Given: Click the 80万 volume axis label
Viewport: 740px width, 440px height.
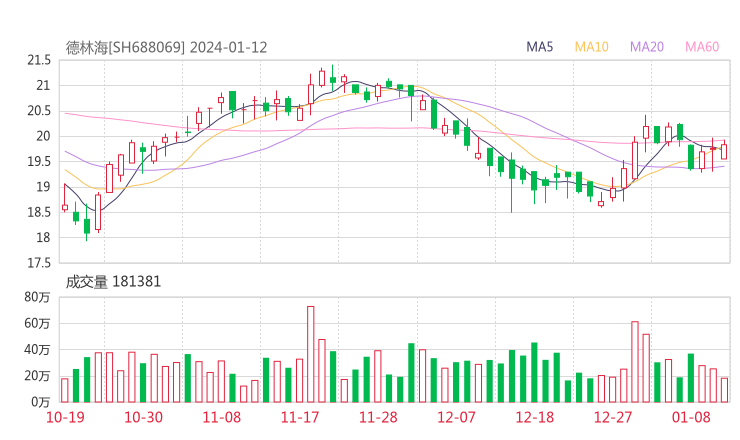Looking at the screenshot, I should pos(37,297).
